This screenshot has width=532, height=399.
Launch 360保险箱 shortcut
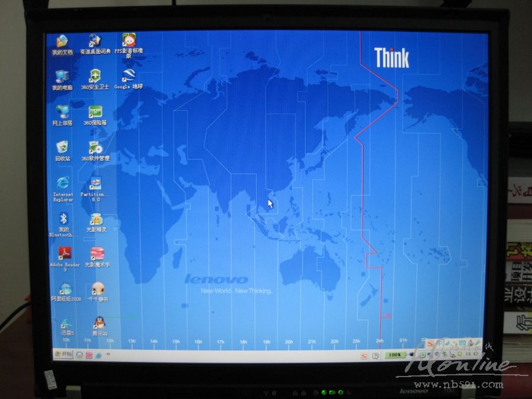(95, 115)
